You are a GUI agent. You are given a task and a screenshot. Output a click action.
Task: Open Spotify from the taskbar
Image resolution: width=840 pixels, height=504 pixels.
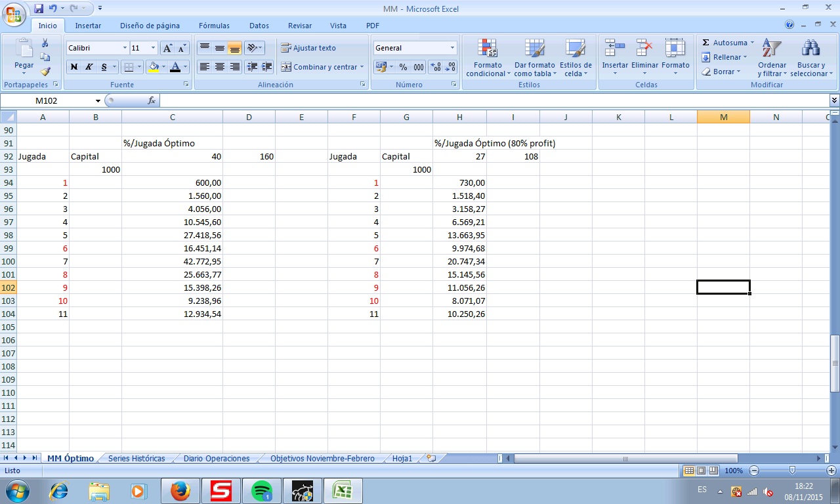pyautogui.click(x=262, y=490)
